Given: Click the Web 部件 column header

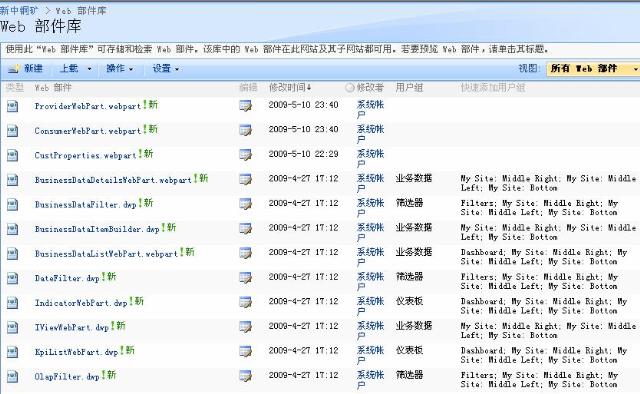Looking at the screenshot, I should tap(53, 87).
